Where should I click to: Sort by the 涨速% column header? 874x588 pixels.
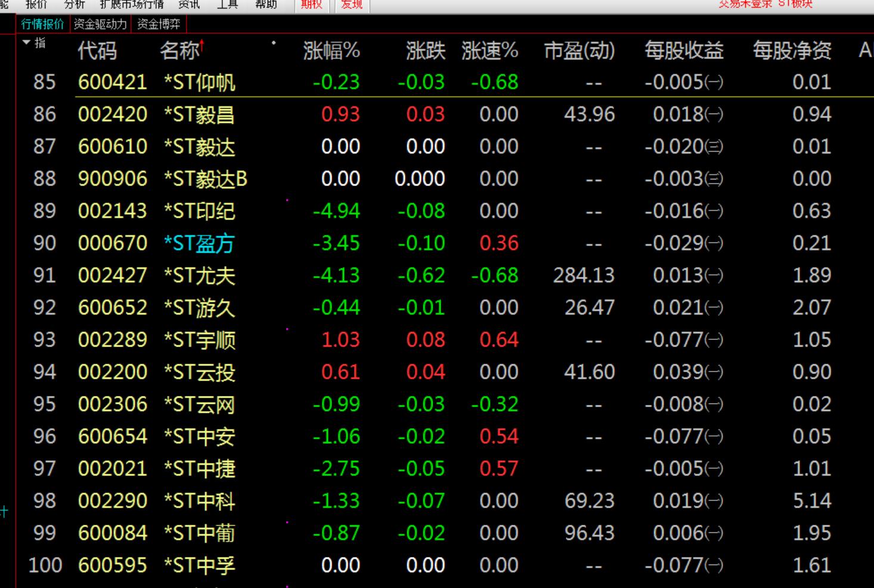489,51
